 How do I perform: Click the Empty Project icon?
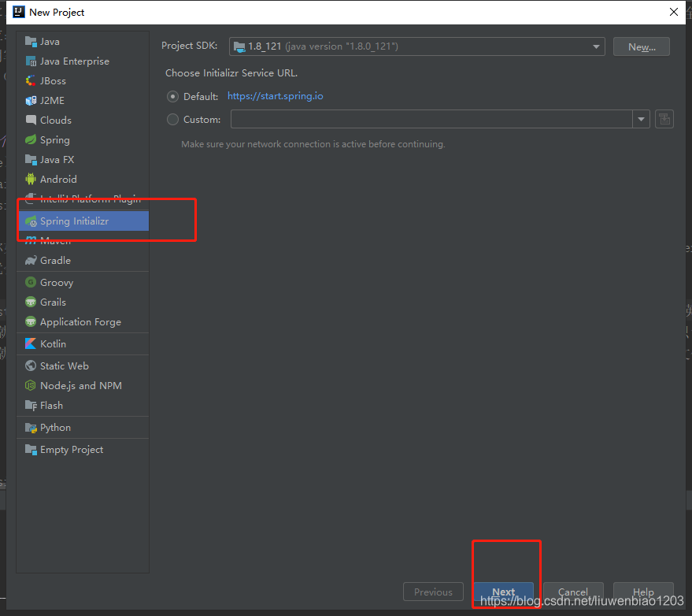pyautogui.click(x=31, y=450)
